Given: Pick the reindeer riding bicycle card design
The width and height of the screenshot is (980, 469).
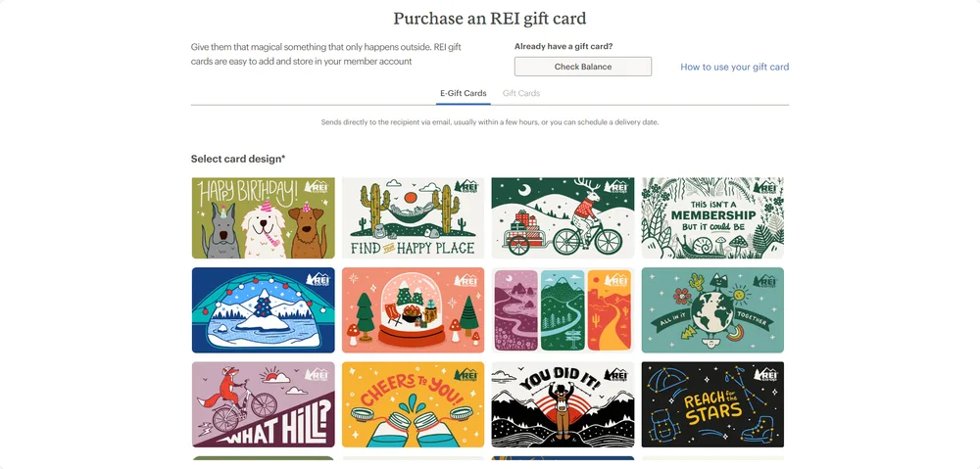Looking at the screenshot, I should click(x=563, y=218).
